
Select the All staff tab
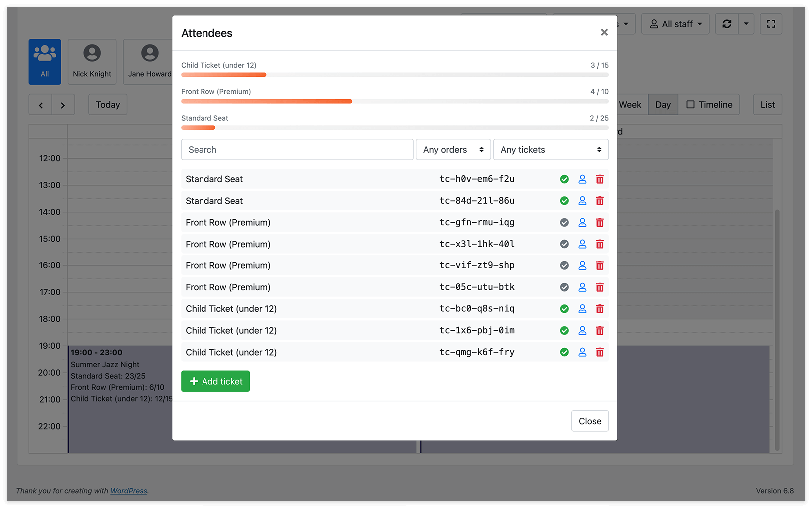click(45, 62)
